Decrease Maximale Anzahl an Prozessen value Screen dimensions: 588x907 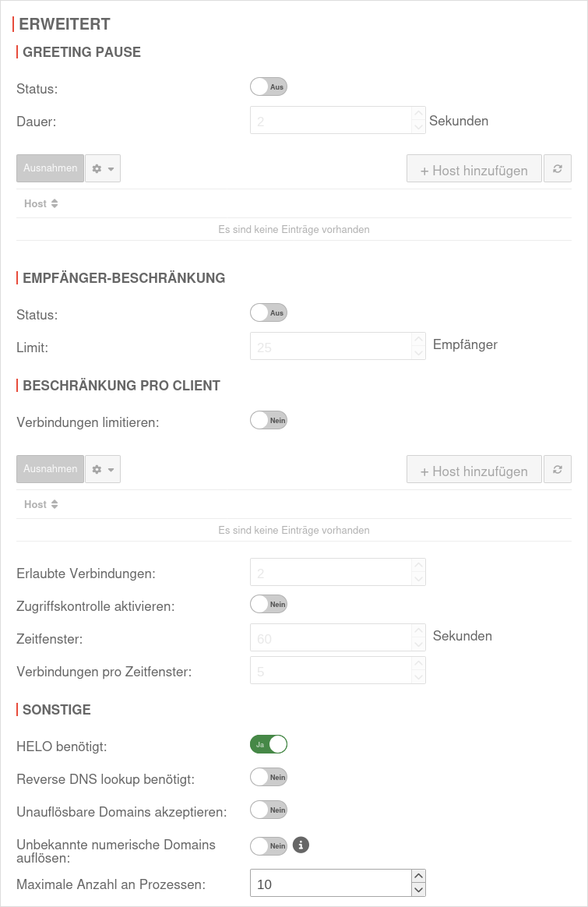418,890
